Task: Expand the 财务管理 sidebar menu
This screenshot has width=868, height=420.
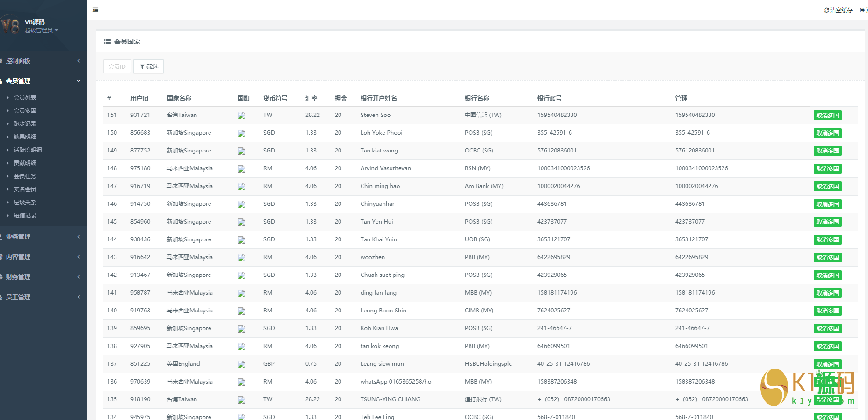Action: 43,277
